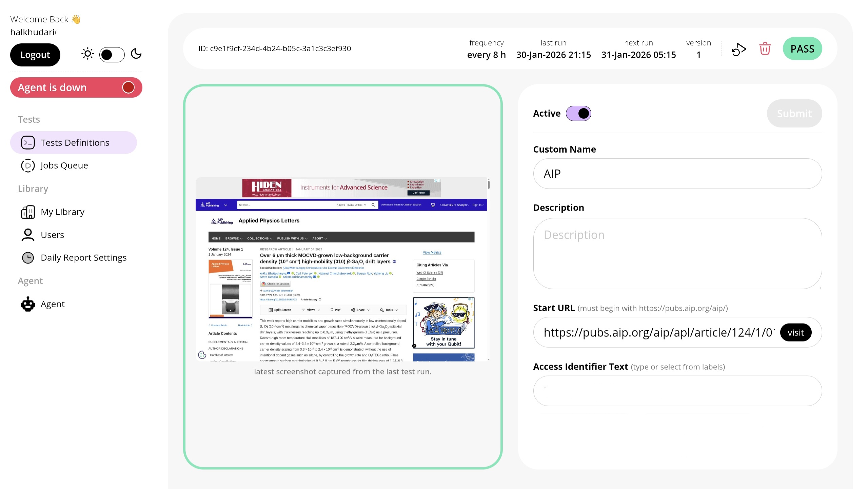Click the rerun test icon

coord(739,49)
